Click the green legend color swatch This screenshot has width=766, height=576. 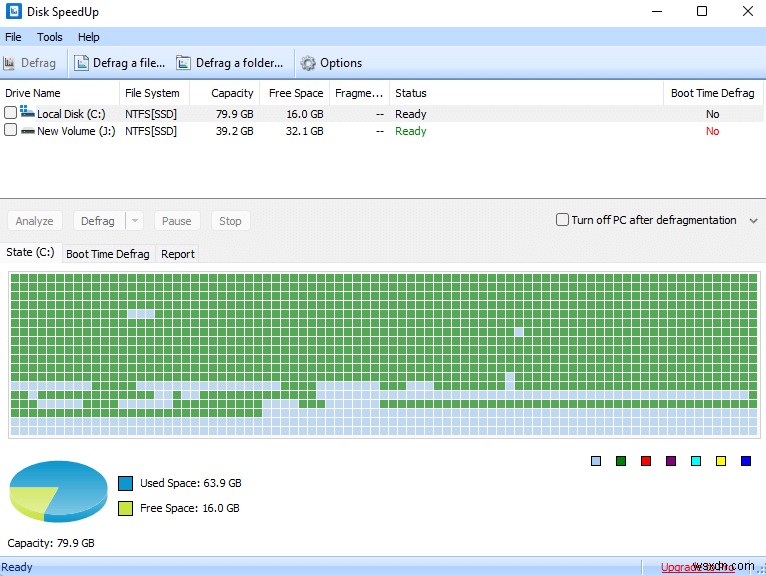[621, 461]
